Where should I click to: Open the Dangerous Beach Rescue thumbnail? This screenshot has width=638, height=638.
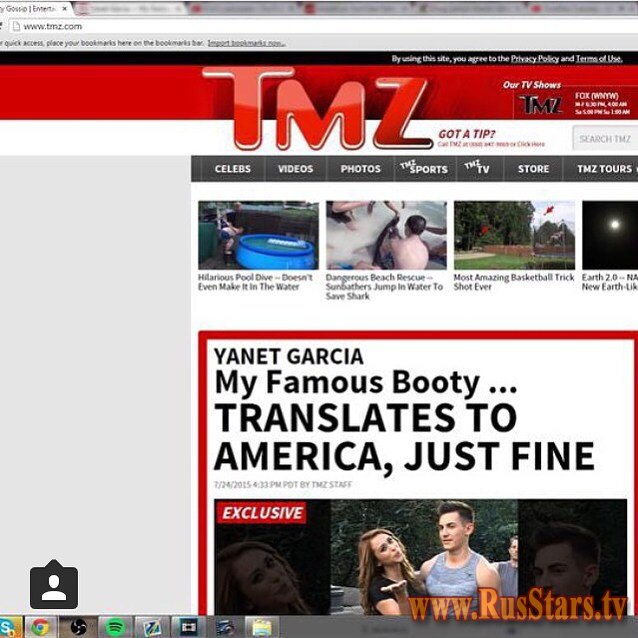pyautogui.click(x=386, y=235)
